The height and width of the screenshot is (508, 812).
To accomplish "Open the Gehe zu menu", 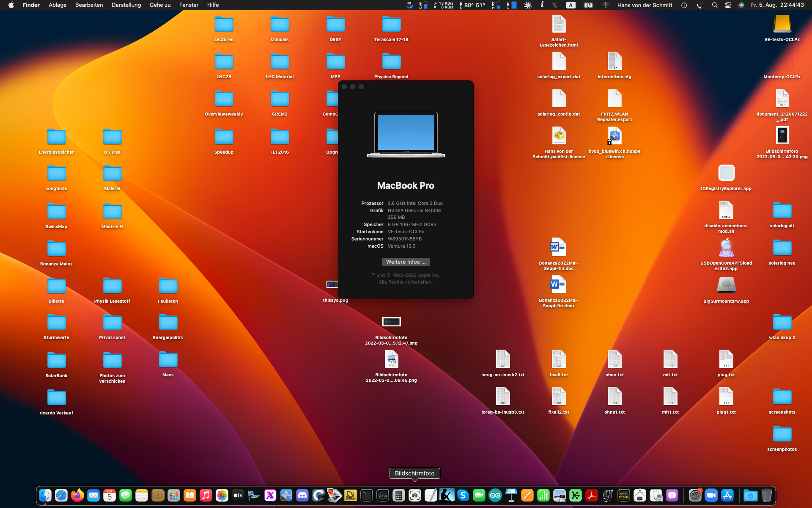I will coord(160,5).
